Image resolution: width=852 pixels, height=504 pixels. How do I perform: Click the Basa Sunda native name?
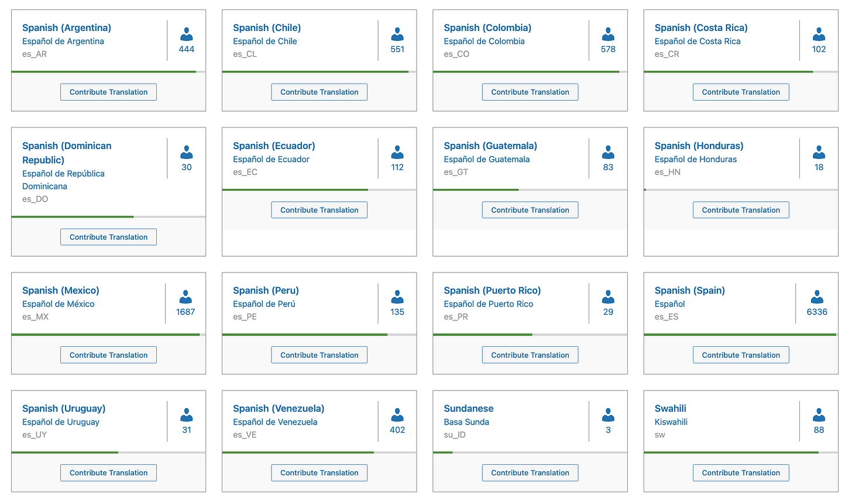point(466,422)
